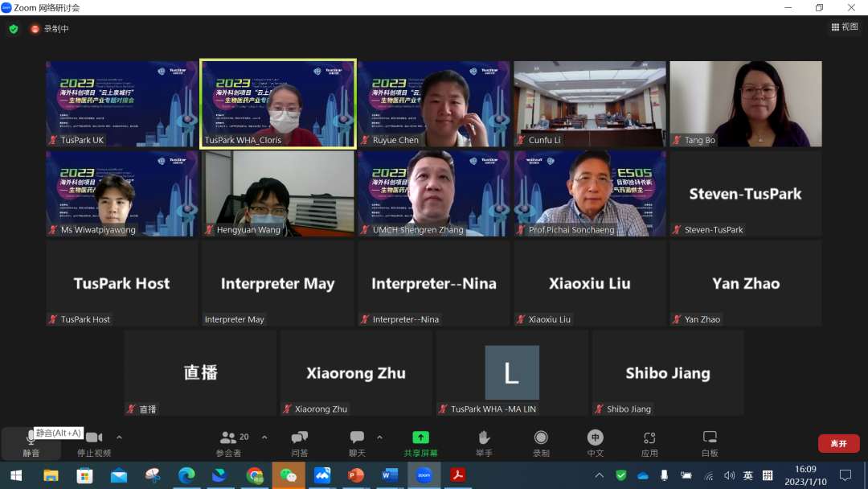The height and width of the screenshot is (489, 868).
Task: Select Ms Wiwatpiyawong video tile
Action: [122, 193]
